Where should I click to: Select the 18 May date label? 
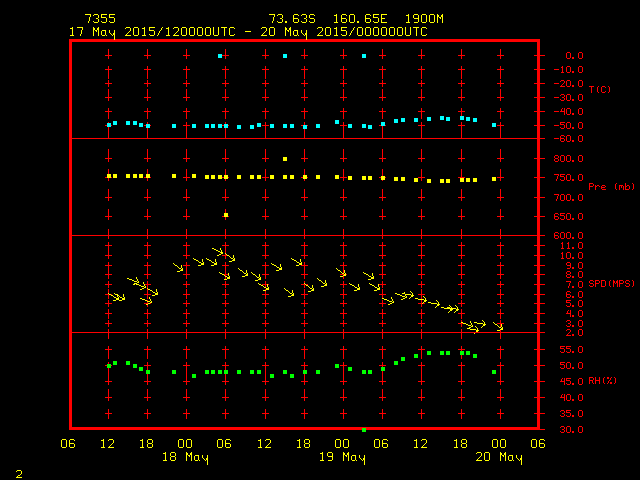186,458
